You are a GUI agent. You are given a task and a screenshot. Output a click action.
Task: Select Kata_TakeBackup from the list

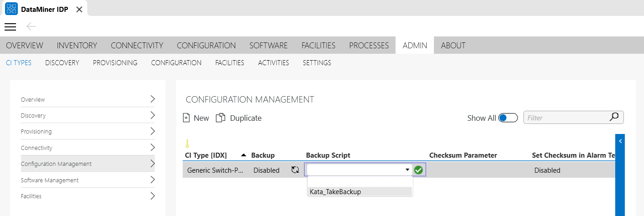(360, 192)
